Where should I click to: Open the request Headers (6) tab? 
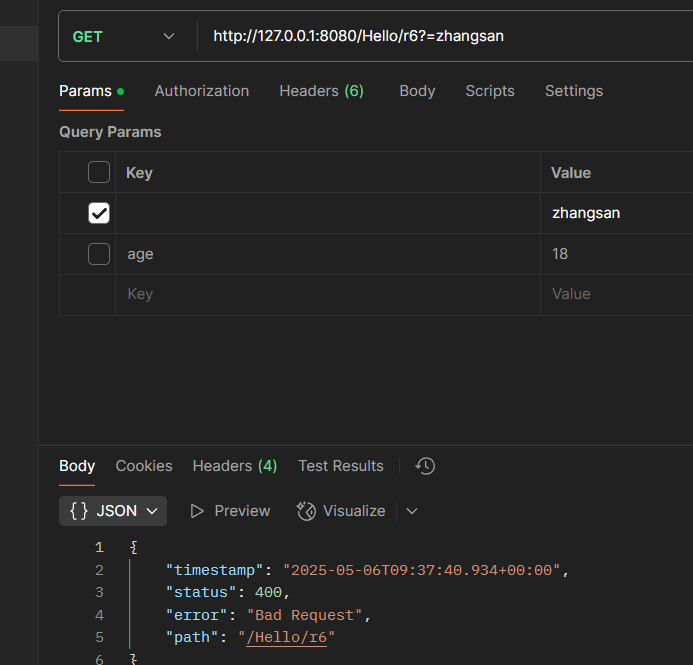[x=321, y=91]
